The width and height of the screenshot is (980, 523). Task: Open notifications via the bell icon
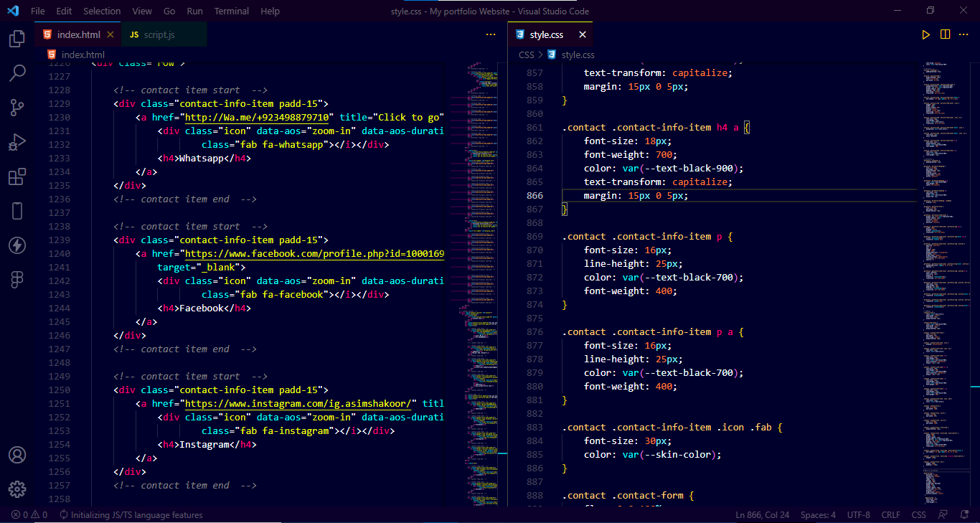(964, 514)
